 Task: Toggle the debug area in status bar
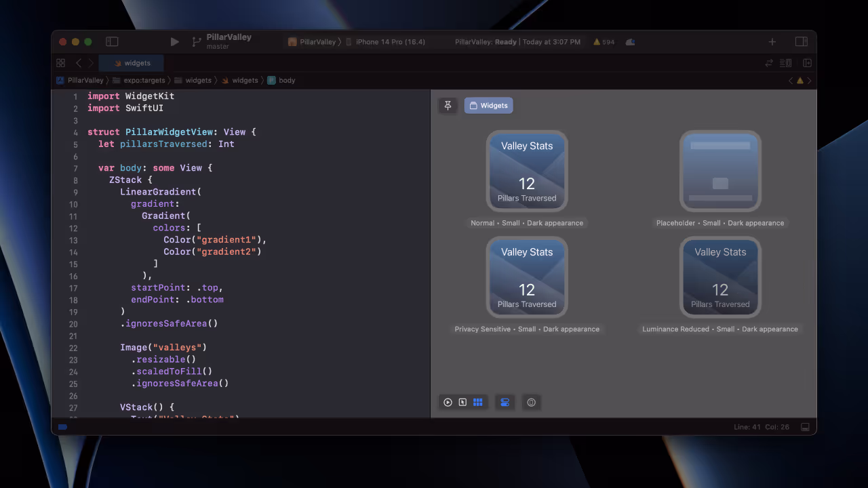point(805,427)
